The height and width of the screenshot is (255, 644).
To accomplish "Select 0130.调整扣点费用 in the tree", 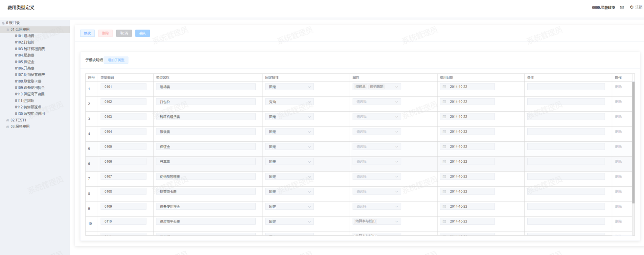I will tap(30, 114).
